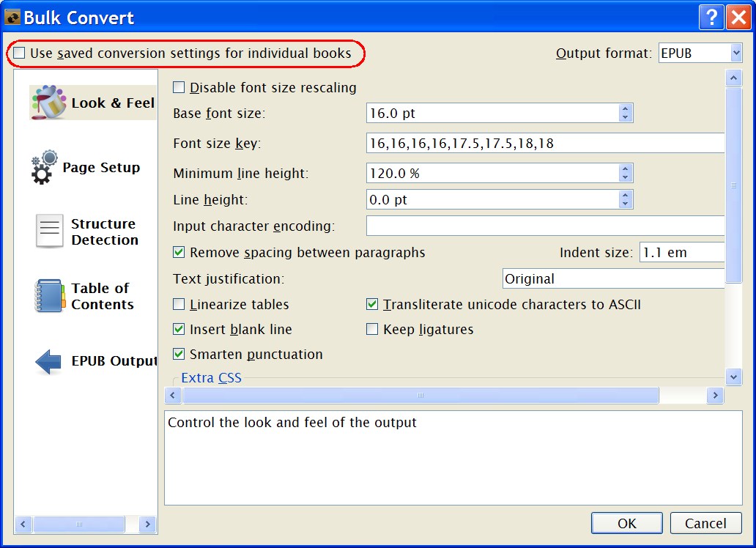The width and height of the screenshot is (756, 548).
Task: Click the Indent size field
Action: (682, 252)
